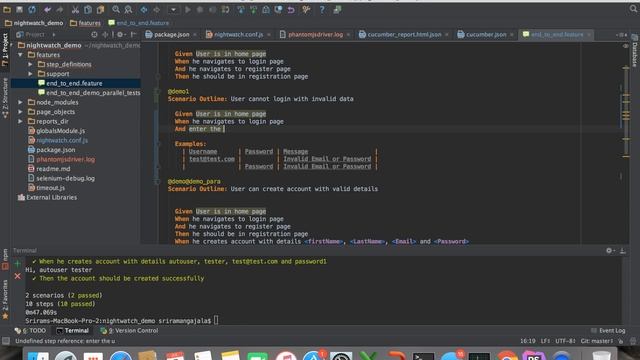
Task: Click the VCS Update Project icon
Action: click(x=241, y=9)
